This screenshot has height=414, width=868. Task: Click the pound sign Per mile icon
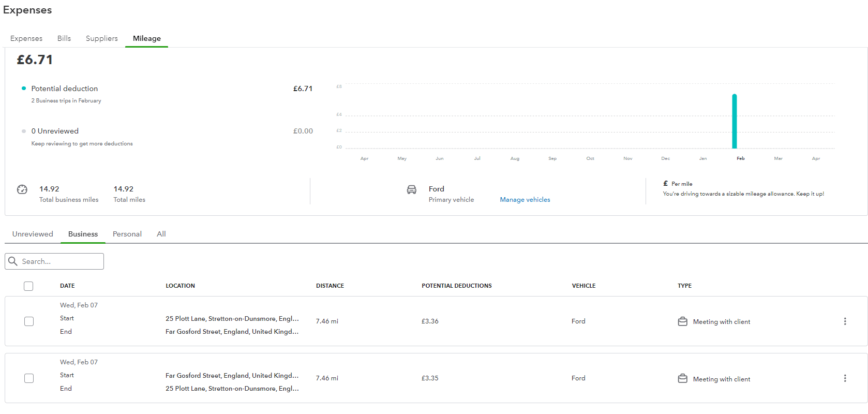coord(665,184)
